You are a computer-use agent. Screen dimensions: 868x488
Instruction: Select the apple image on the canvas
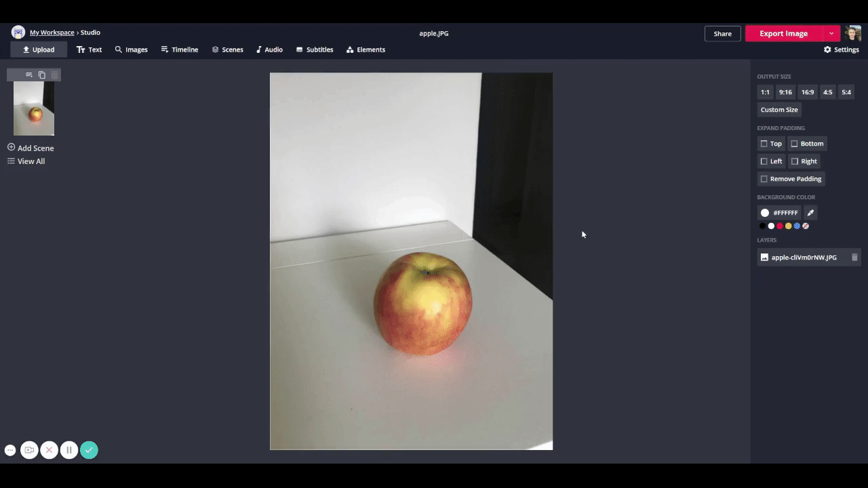[411, 261]
